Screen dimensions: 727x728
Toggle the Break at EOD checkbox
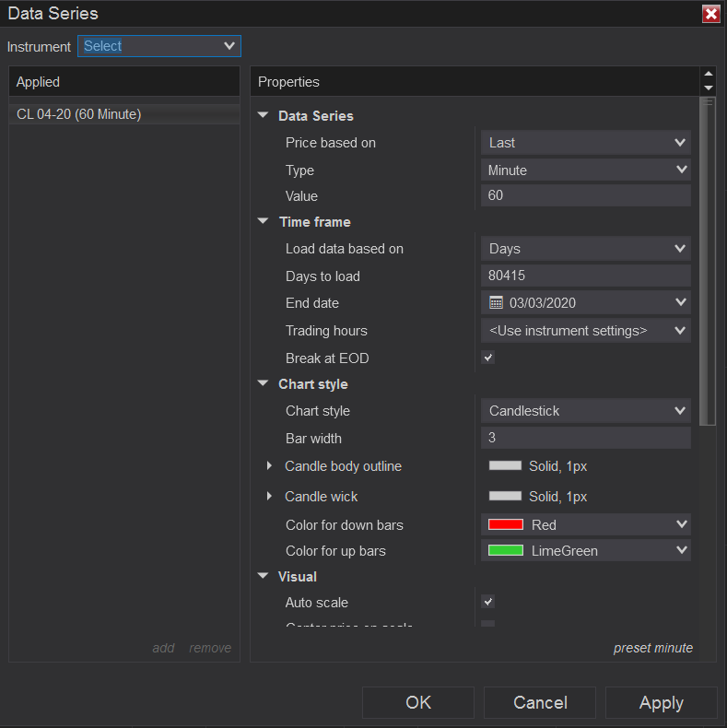click(488, 358)
